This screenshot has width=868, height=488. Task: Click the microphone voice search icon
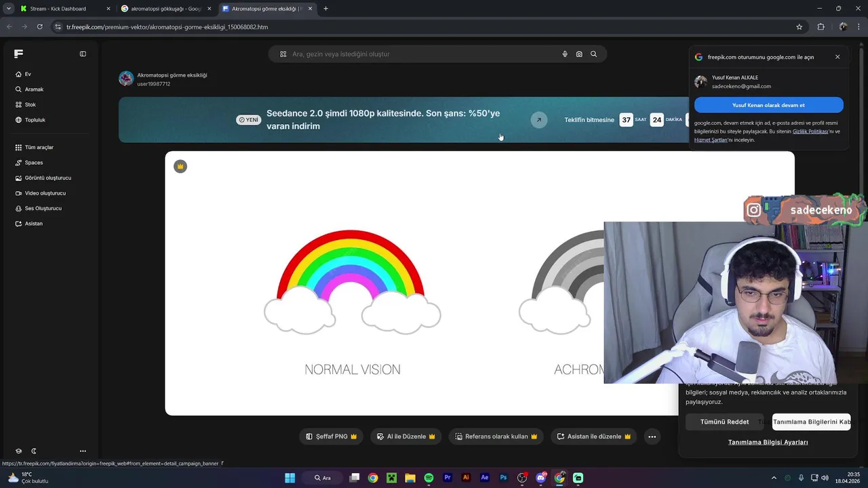point(565,54)
